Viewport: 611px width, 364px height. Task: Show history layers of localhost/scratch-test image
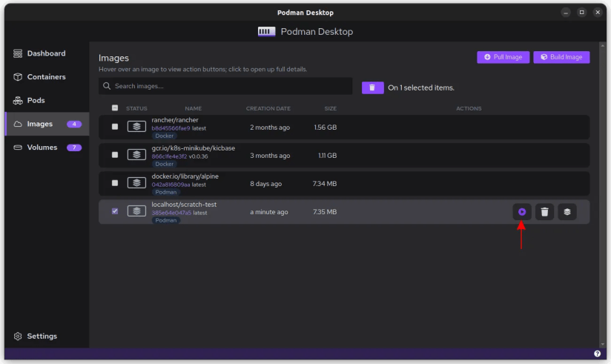(567, 211)
